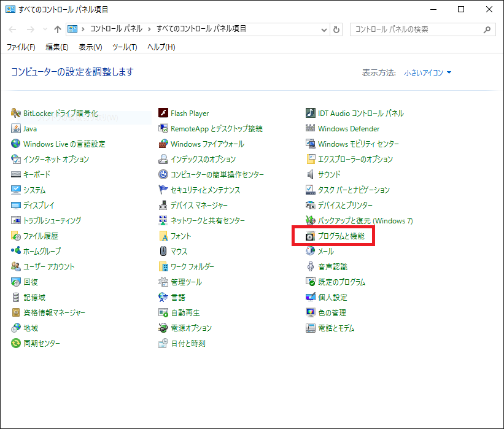Open the ツール(T) menu
The image size is (504, 429).
tap(125, 47)
